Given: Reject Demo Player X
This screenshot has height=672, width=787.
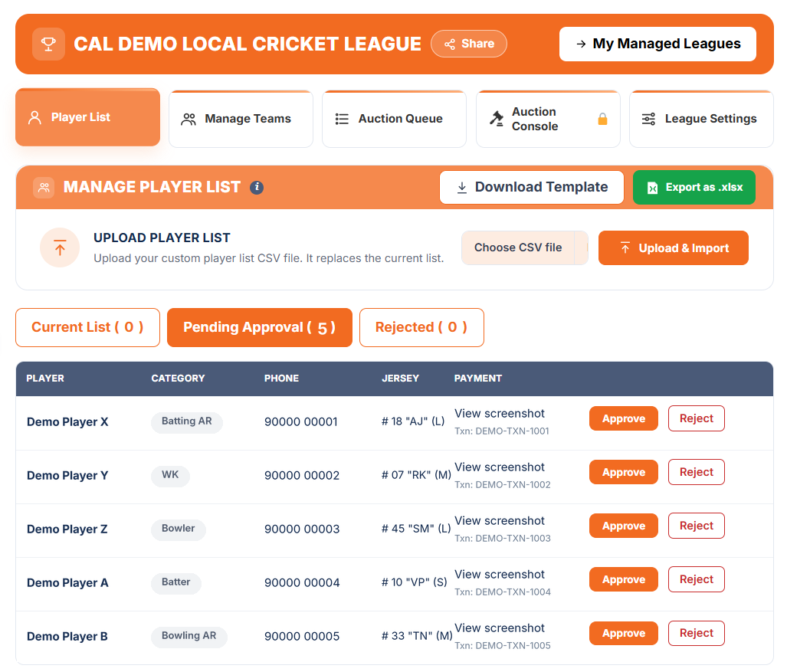Looking at the screenshot, I should pyautogui.click(x=696, y=418).
